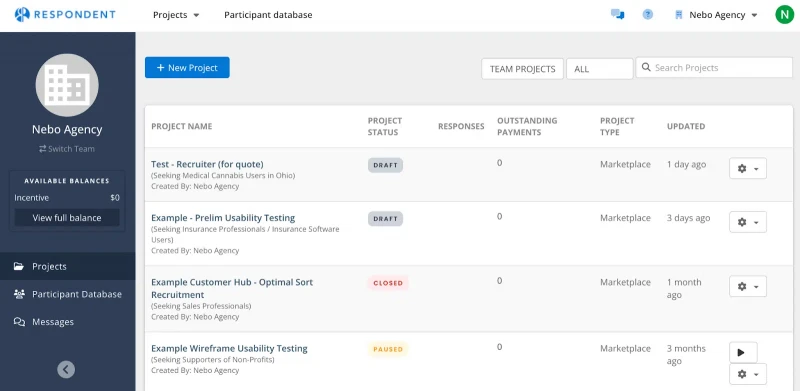Go to Participant database in top navigation
Image resolution: width=800 pixels, height=391 pixels.
(x=268, y=15)
